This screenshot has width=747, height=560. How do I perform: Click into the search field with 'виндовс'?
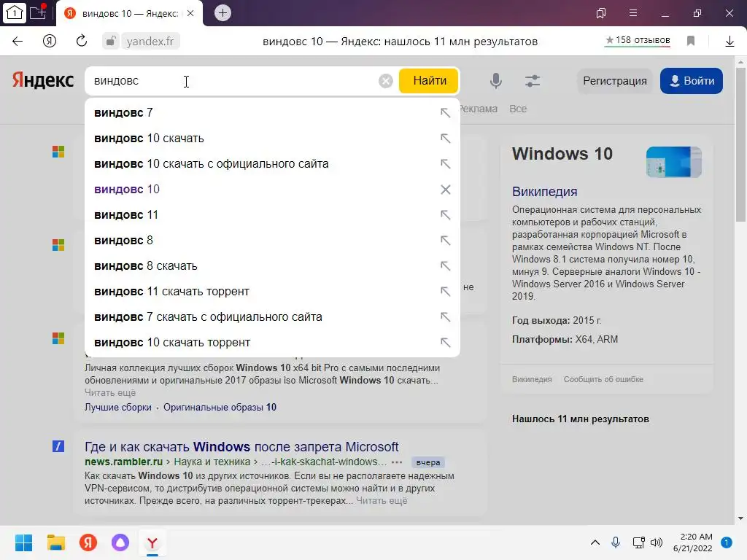(233, 81)
